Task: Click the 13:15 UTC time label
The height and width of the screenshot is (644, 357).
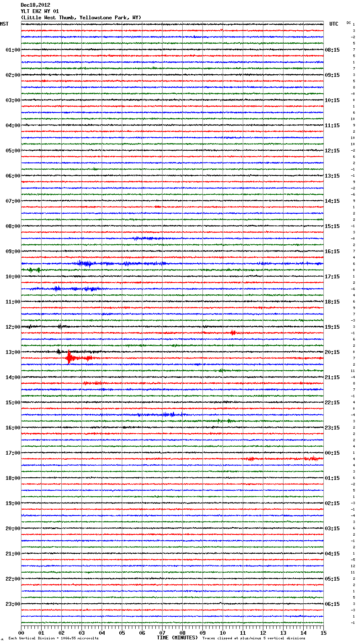Action: (x=332, y=176)
